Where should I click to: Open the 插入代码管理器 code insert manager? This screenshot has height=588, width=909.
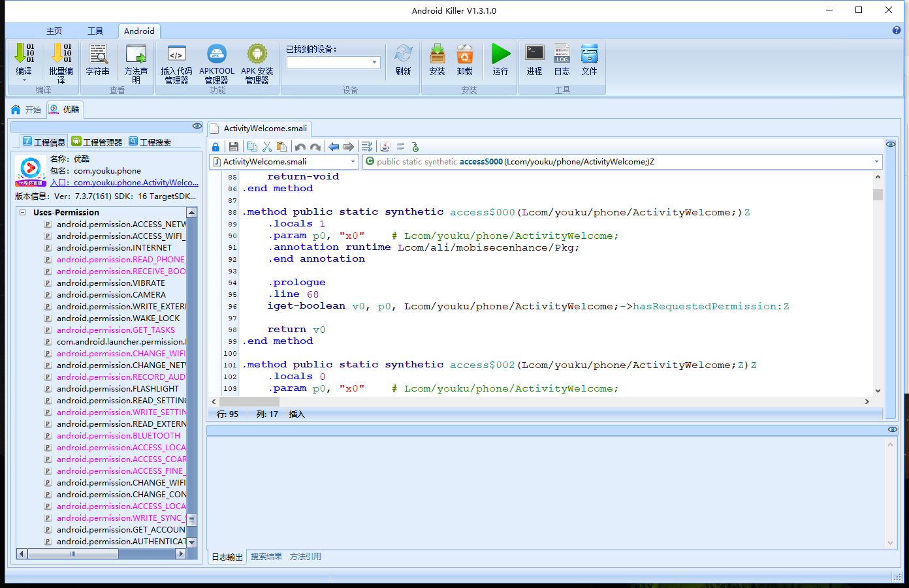click(176, 54)
